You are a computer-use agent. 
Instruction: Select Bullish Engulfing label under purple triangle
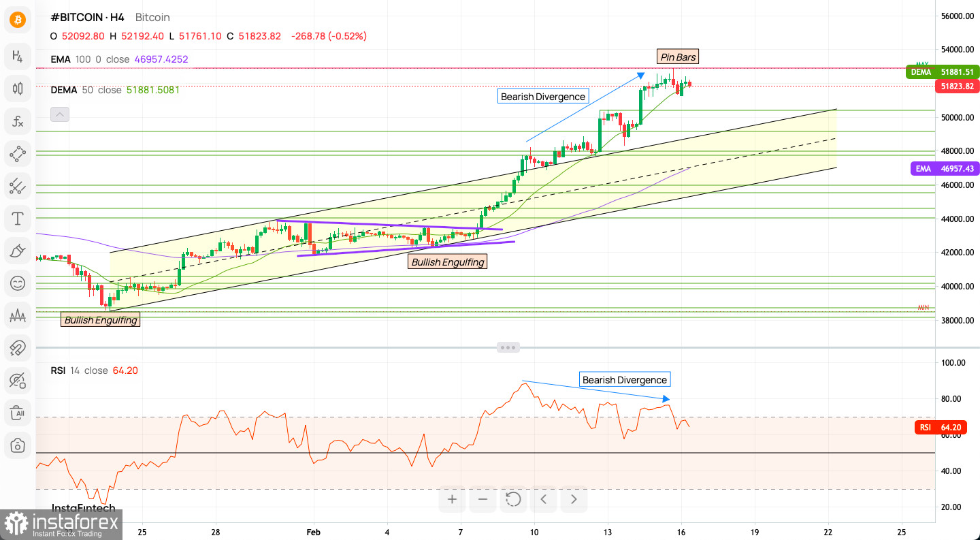(448, 261)
